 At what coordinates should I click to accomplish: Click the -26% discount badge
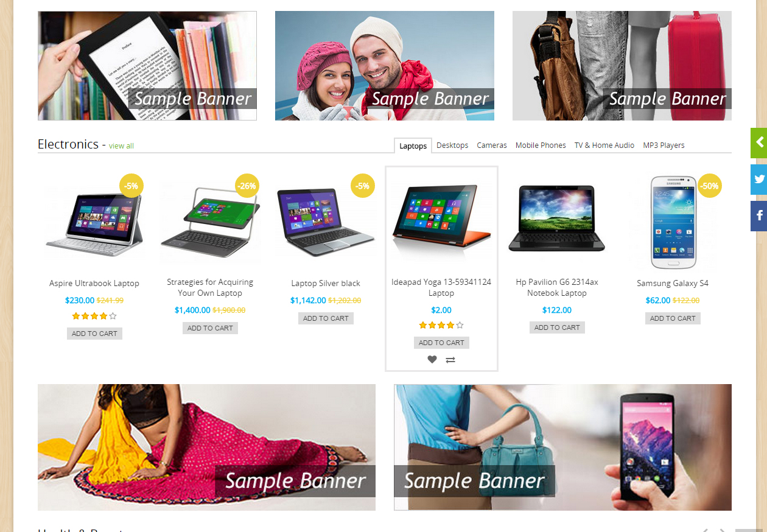[247, 186]
